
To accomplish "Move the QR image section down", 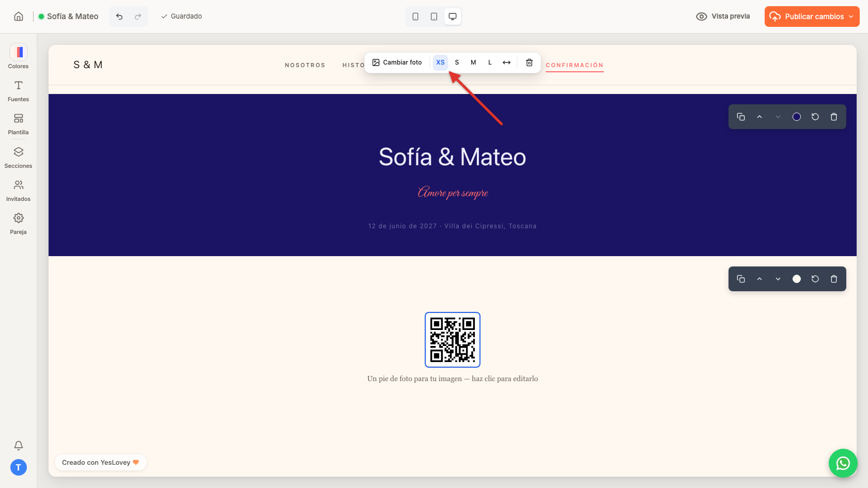I will pyautogui.click(x=778, y=279).
